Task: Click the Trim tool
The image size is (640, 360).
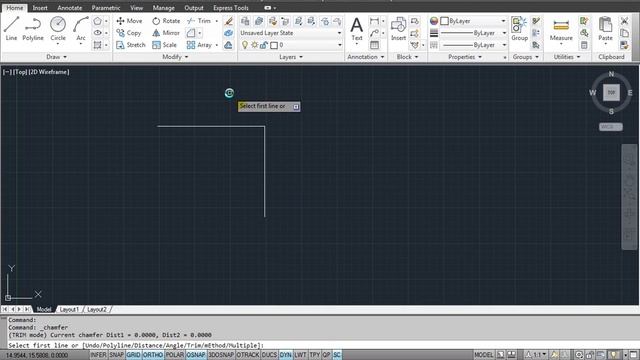Action: pos(199,21)
